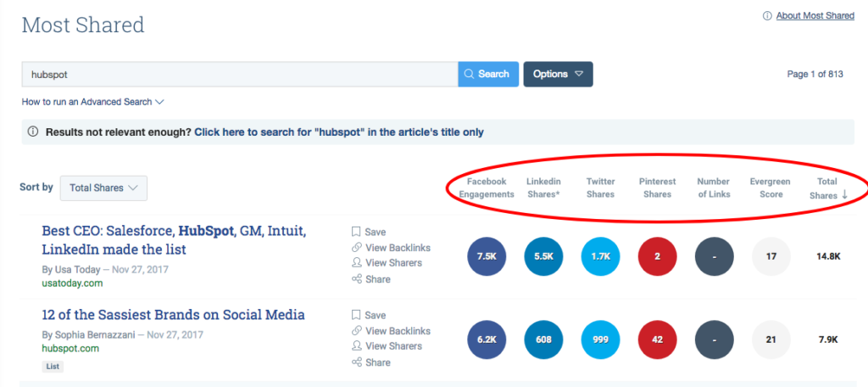Click Save bookmark icon for Sassiest Brands article
The height and width of the screenshot is (387, 868).
pos(357,315)
